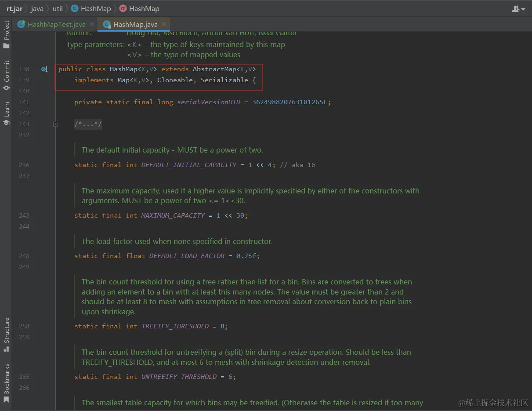532x411 pixels.
Task: Click serialVersionUID field name
Action: point(209,102)
